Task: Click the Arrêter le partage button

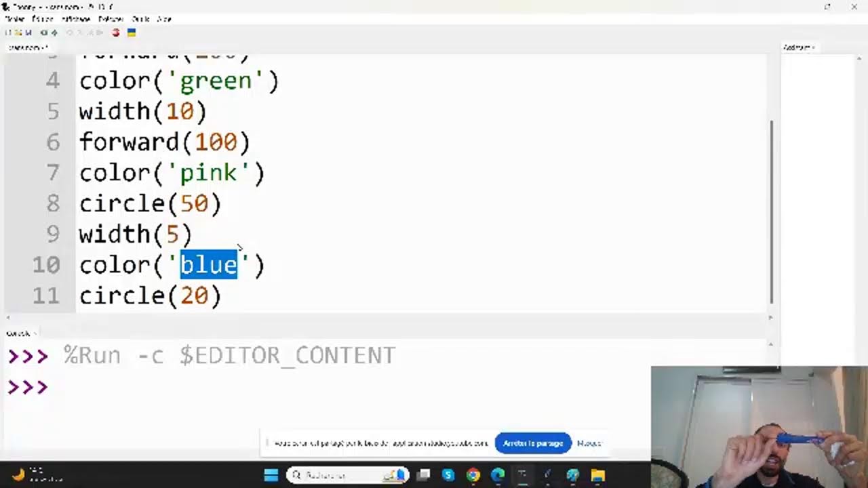Action: click(x=533, y=443)
